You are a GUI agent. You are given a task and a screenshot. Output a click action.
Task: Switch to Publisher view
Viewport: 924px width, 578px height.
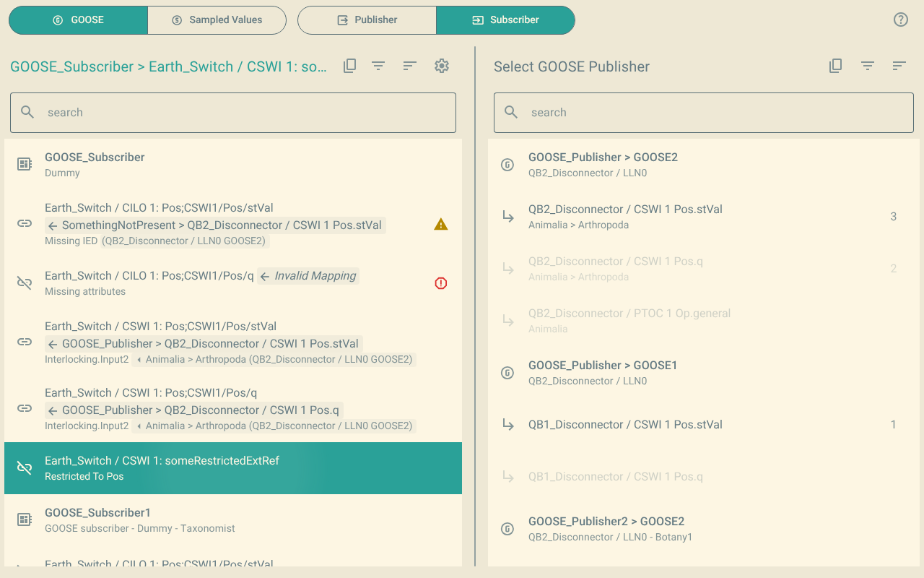click(367, 20)
